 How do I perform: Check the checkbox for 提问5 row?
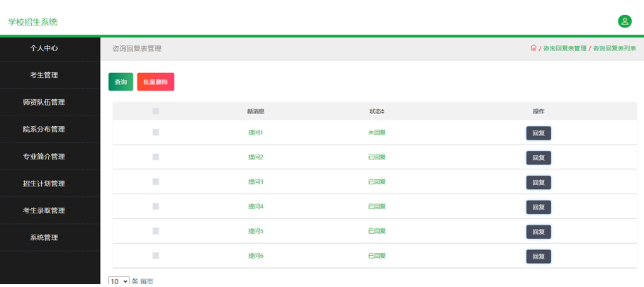(156, 231)
